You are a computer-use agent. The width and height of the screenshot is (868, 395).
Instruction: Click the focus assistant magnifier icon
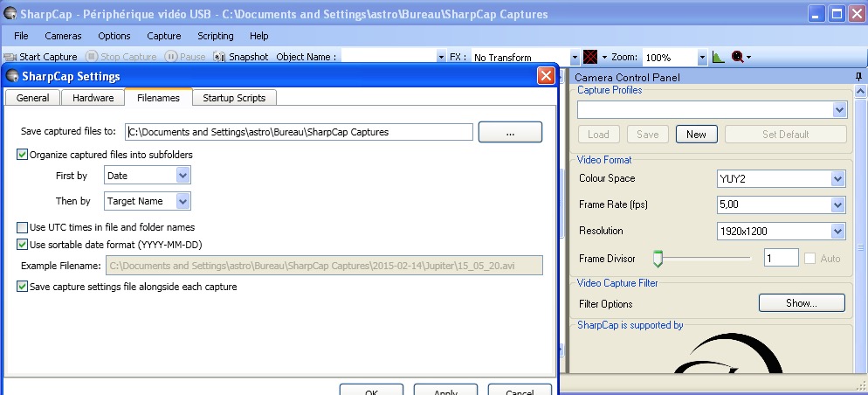tap(737, 57)
